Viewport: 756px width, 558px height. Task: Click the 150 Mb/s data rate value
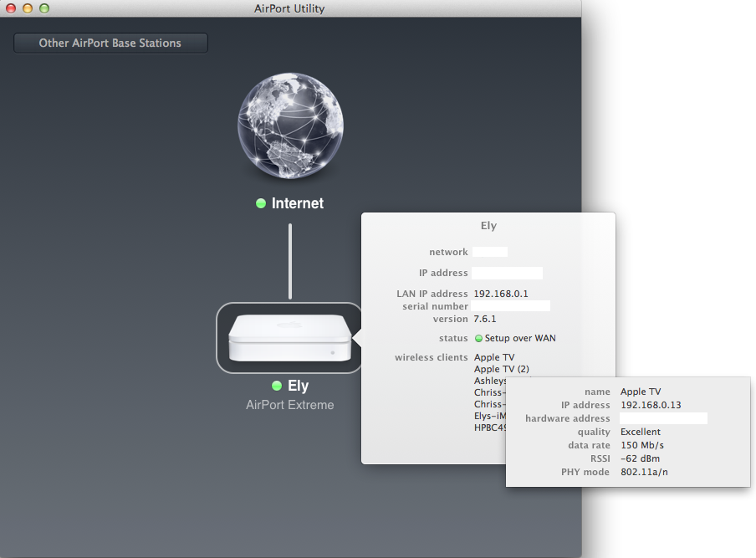pyautogui.click(x=642, y=445)
